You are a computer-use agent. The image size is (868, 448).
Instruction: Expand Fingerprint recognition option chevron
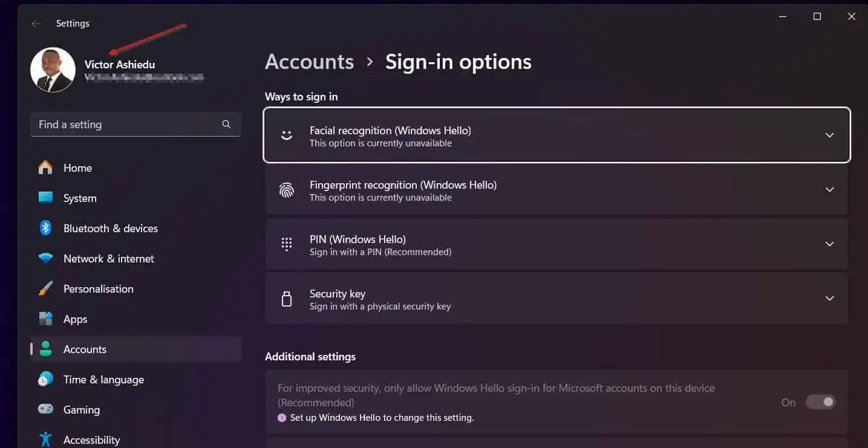(830, 189)
